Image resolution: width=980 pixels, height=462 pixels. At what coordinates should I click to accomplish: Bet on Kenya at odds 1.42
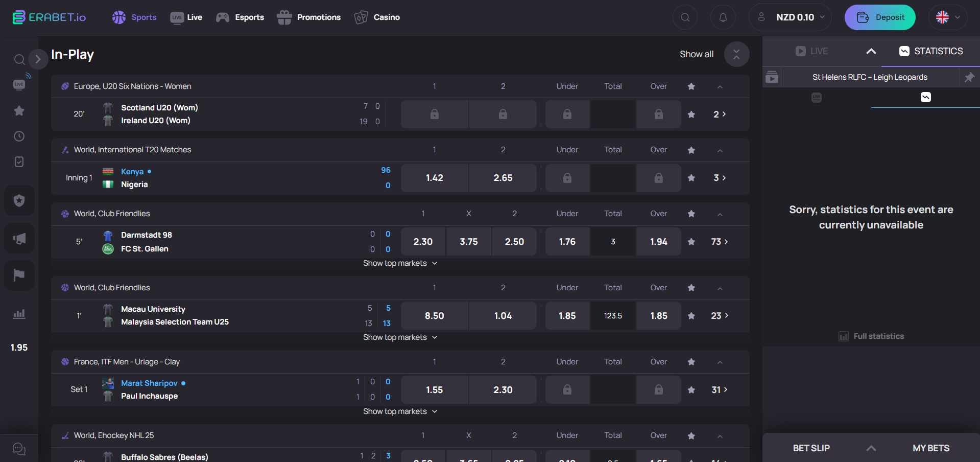tap(435, 178)
